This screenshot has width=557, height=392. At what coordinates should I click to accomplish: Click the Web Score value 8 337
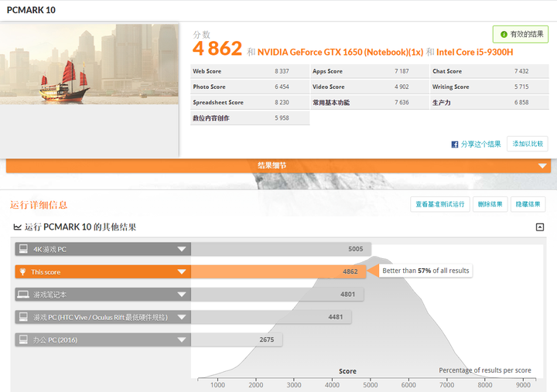(282, 71)
